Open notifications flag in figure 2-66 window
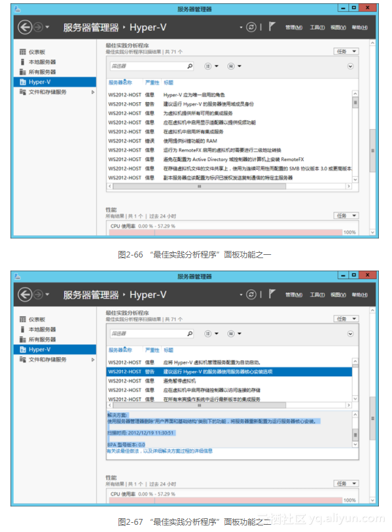 pos(272,26)
